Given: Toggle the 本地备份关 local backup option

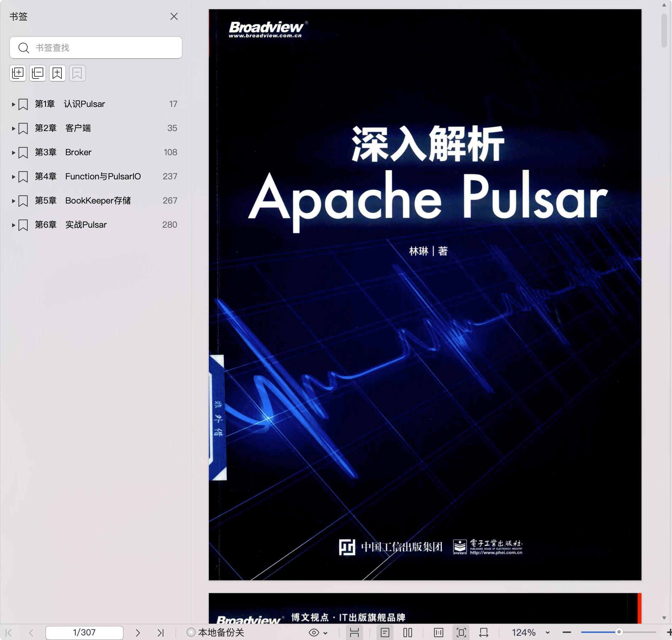Looking at the screenshot, I should [x=215, y=633].
